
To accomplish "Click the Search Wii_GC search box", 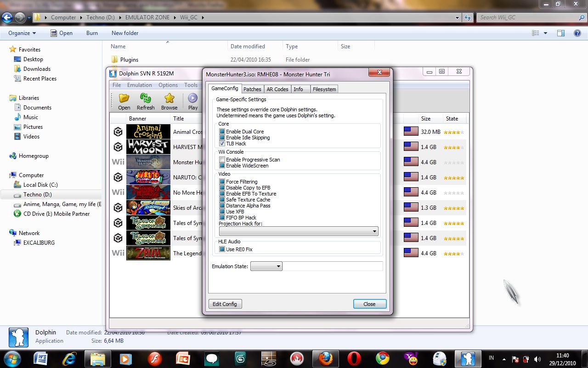I will (x=531, y=17).
